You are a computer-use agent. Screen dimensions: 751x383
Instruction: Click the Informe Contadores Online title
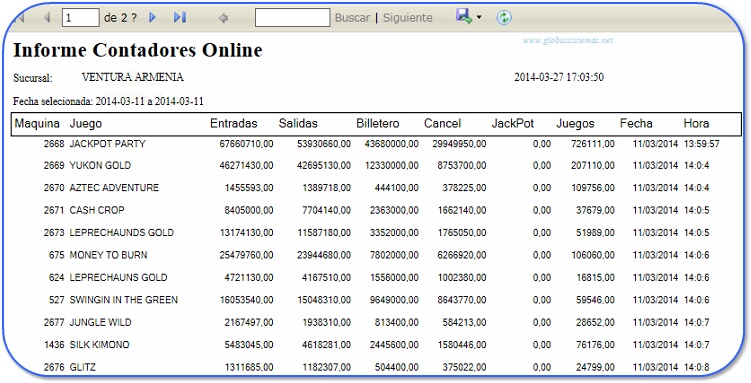click(x=138, y=50)
